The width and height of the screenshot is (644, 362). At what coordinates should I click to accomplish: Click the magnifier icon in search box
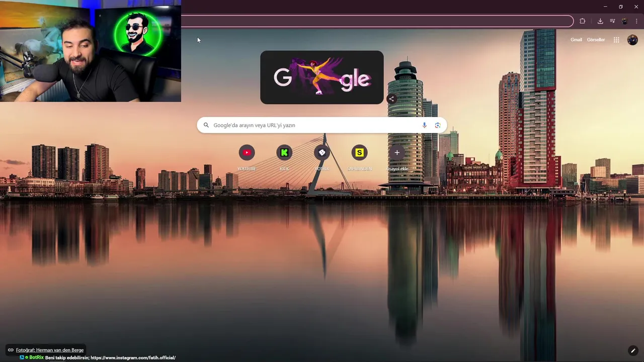(206, 125)
